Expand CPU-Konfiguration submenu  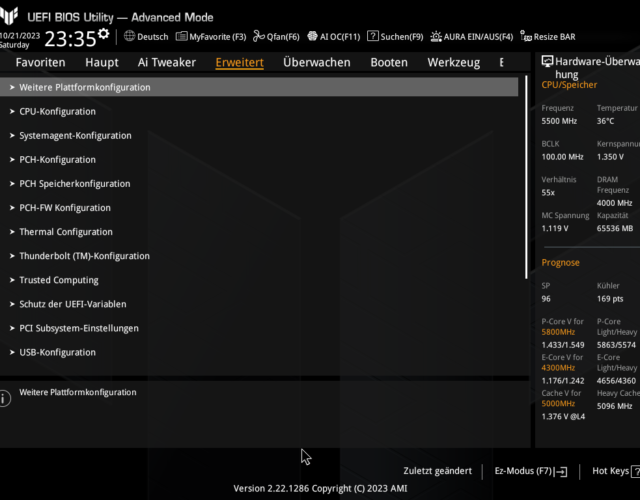[58, 111]
